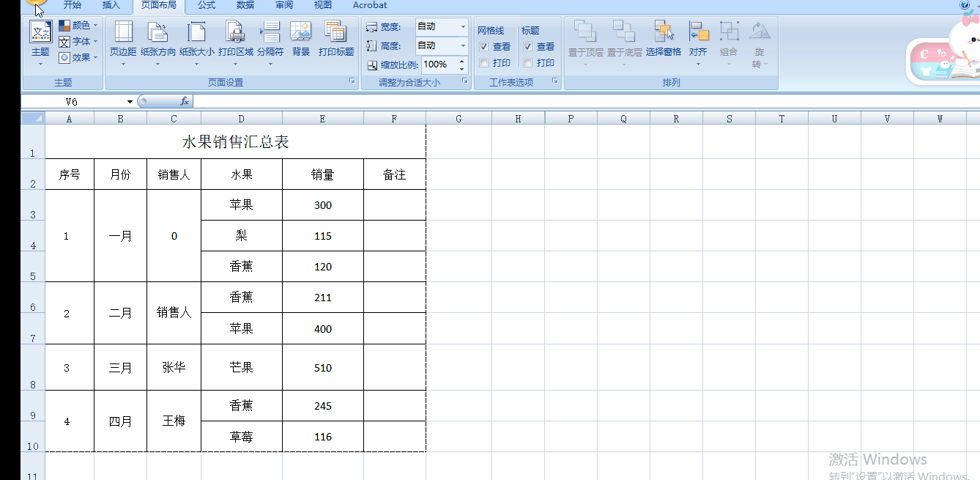Check the 打印 box under 标题
The width and height of the screenshot is (980, 480).
[528, 62]
